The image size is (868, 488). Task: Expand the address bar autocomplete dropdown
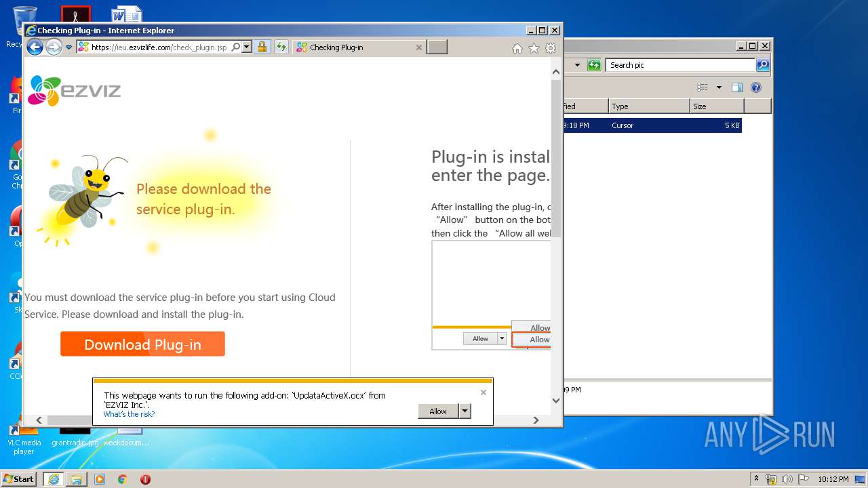(247, 47)
